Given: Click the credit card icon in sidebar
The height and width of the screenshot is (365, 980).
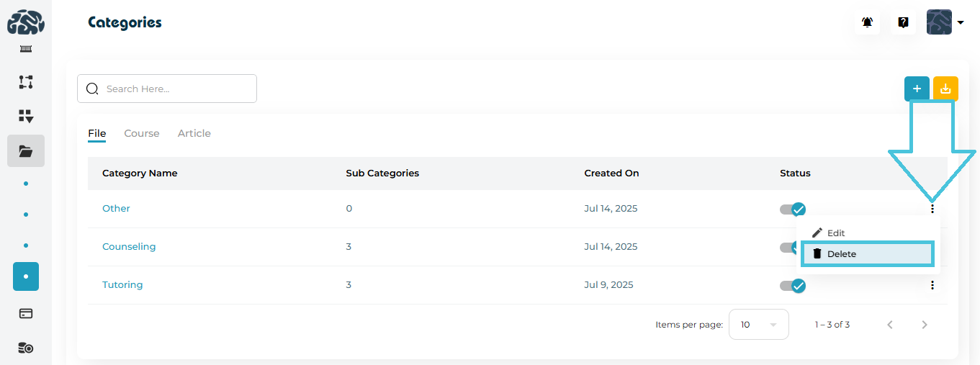Looking at the screenshot, I should 26,314.
